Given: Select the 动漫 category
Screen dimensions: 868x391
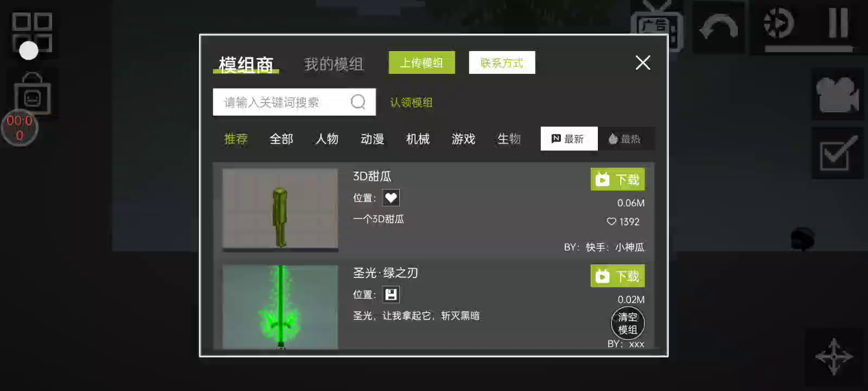Looking at the screenshot, I should click(372, 139).
